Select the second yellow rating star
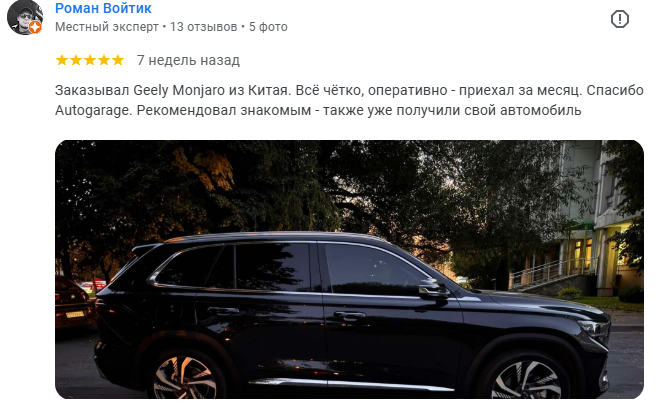The height and width of the screenshot is (409, 667). [x=76, y=60]
